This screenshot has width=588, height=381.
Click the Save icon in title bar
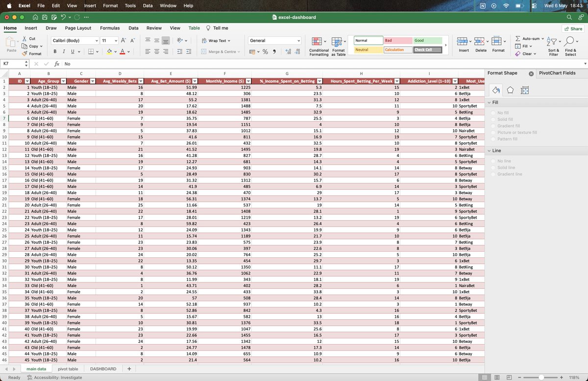[x=45, y=17]
